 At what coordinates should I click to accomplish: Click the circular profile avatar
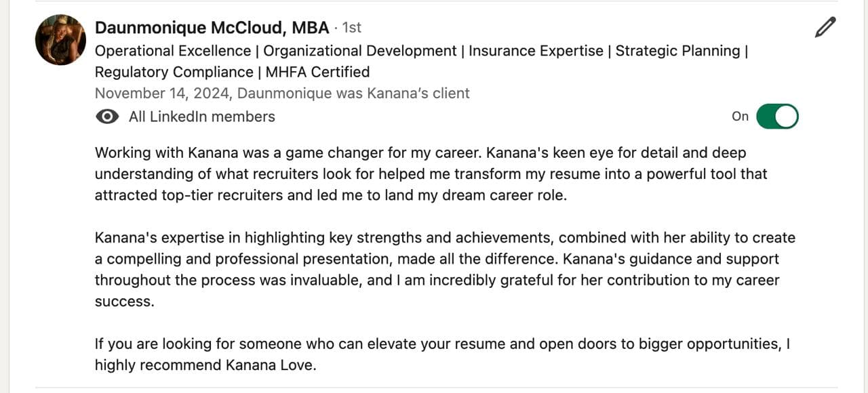point(60,39)
